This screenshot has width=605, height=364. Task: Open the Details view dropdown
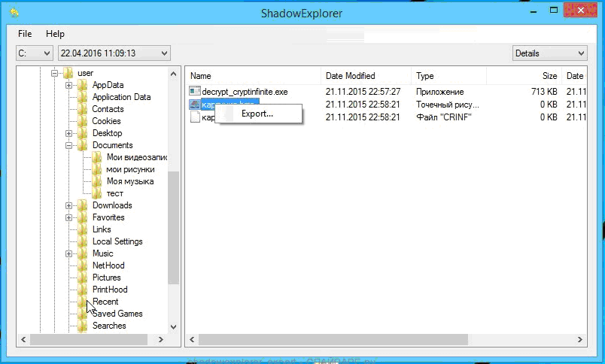tap(549, 53)
